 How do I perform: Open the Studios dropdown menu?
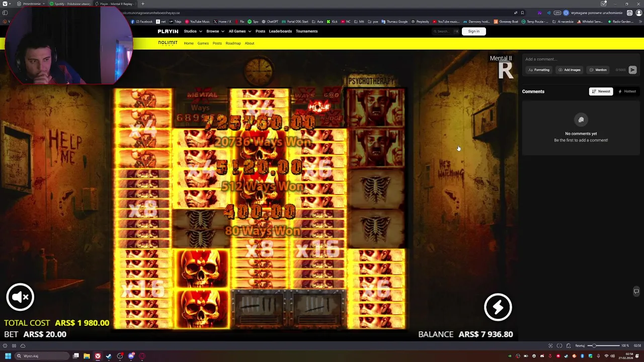[192, 31]
